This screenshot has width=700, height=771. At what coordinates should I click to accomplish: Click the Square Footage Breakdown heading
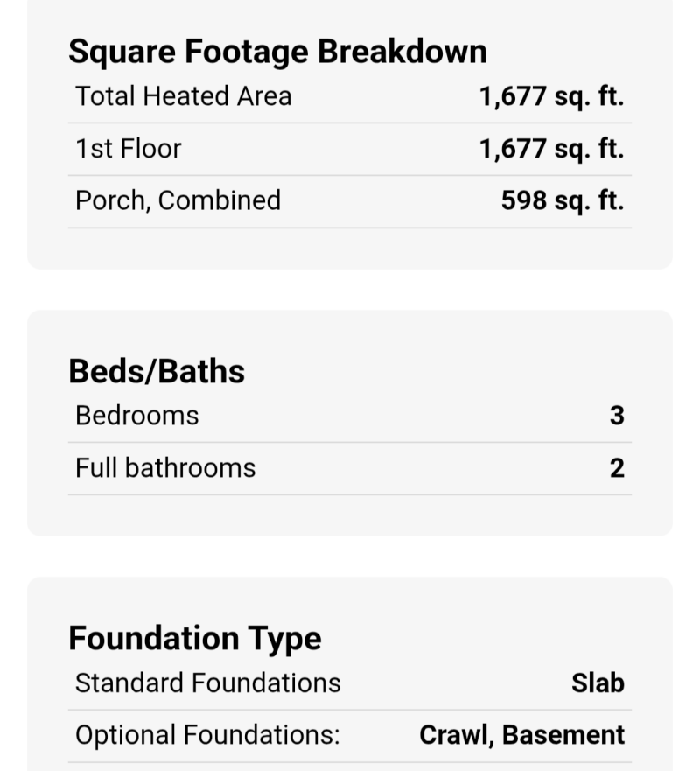coord(277,52)
